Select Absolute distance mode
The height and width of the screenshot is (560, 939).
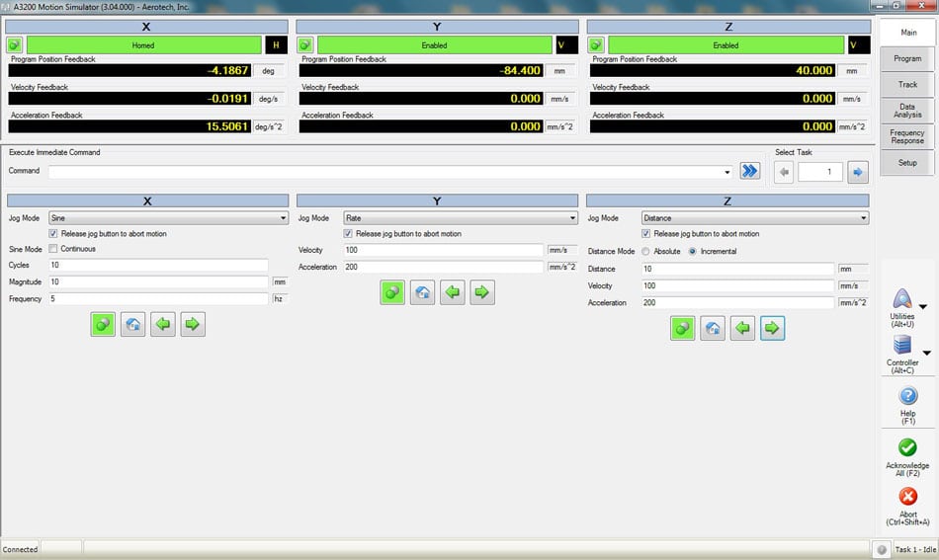(646, 251)
